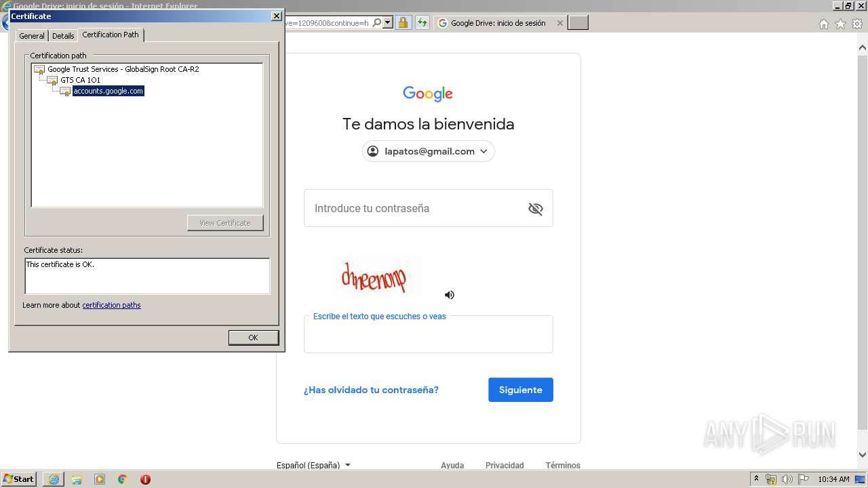Switch to the General certificate tab
The height and width of the screenshot is (488, 868).
(32, 36)
